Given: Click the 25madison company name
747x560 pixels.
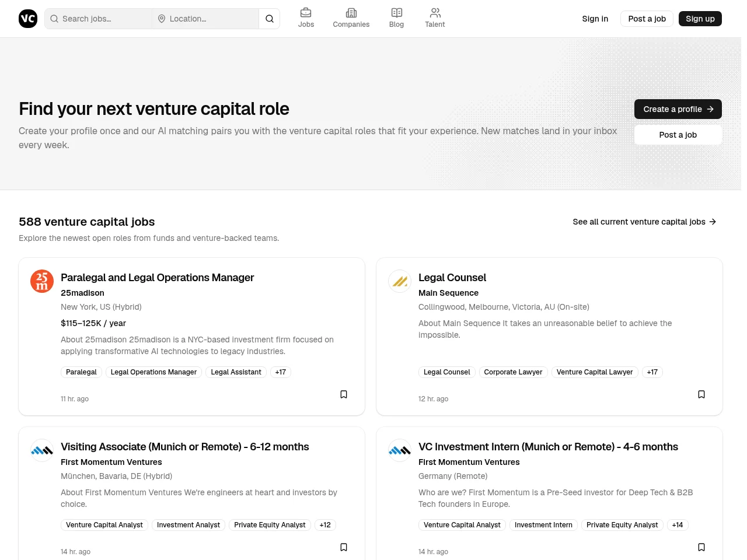Looking at the screenshot, I should point(82,293).
